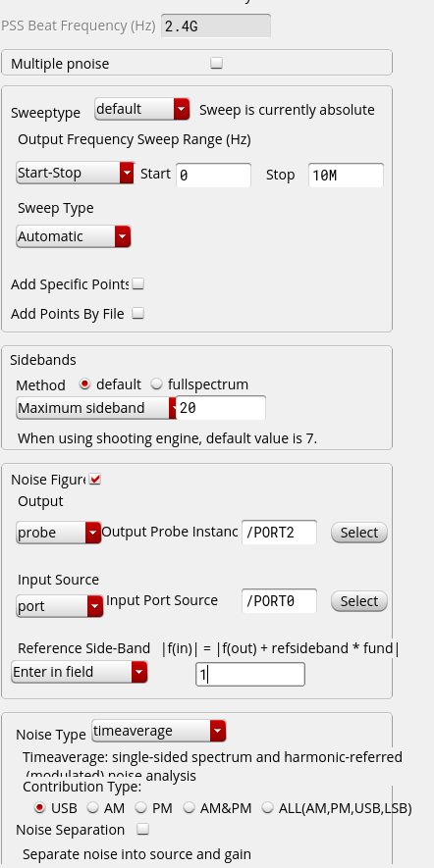Click Select next to Output Probe Instance
This screenshot has width=434, height=868.
[359, 533]
